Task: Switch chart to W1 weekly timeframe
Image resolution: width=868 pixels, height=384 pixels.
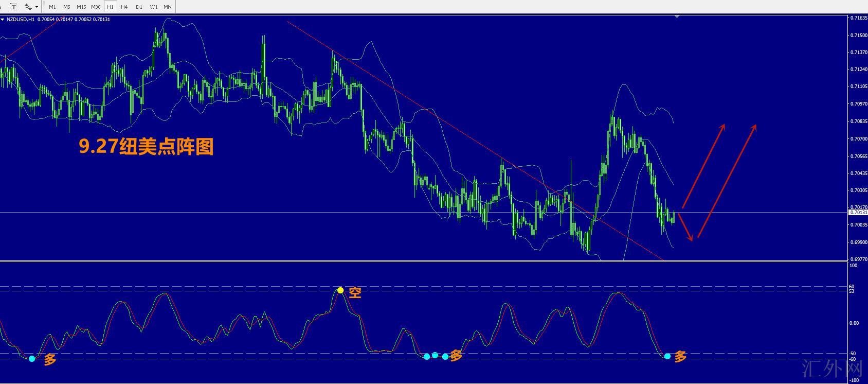Action: (154, 7)
